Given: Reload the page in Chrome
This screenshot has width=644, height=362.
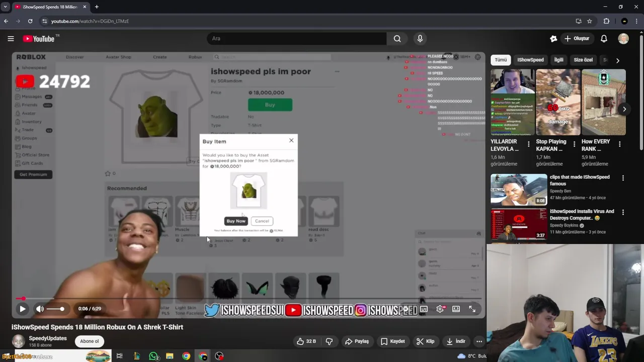Looking at the screenshot, I should tap(30, 21).
